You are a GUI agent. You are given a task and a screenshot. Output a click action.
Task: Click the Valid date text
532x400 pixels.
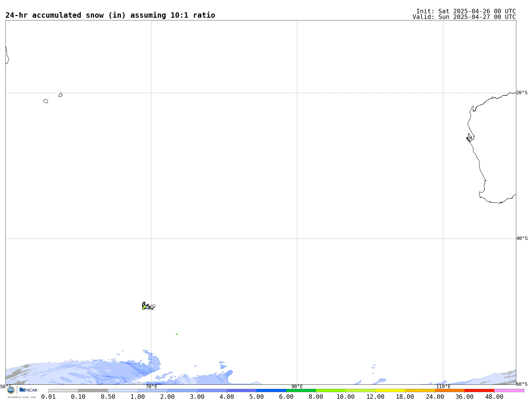(x=464, y=17)
